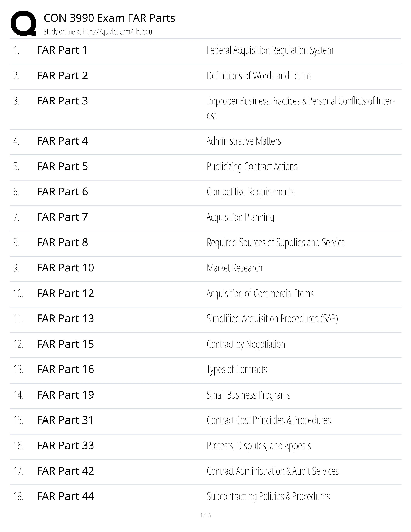Click the Administrative Matters definition

(243, 141)
